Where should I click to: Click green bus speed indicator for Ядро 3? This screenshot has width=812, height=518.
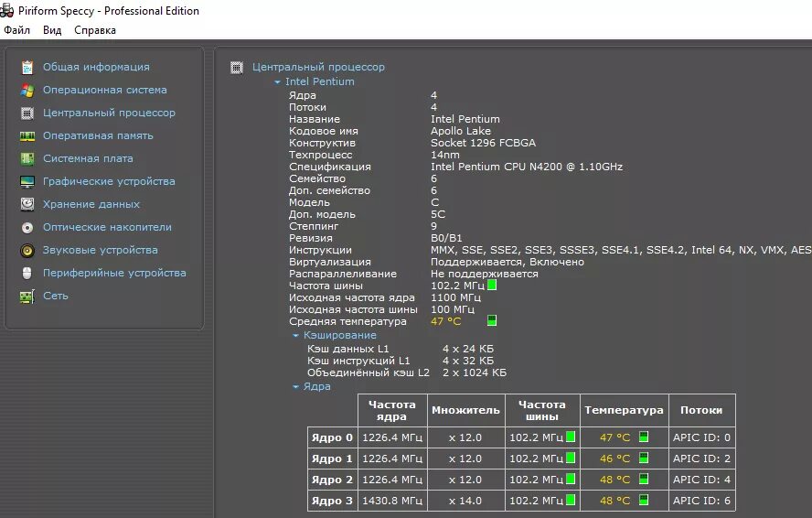point(571,500)
